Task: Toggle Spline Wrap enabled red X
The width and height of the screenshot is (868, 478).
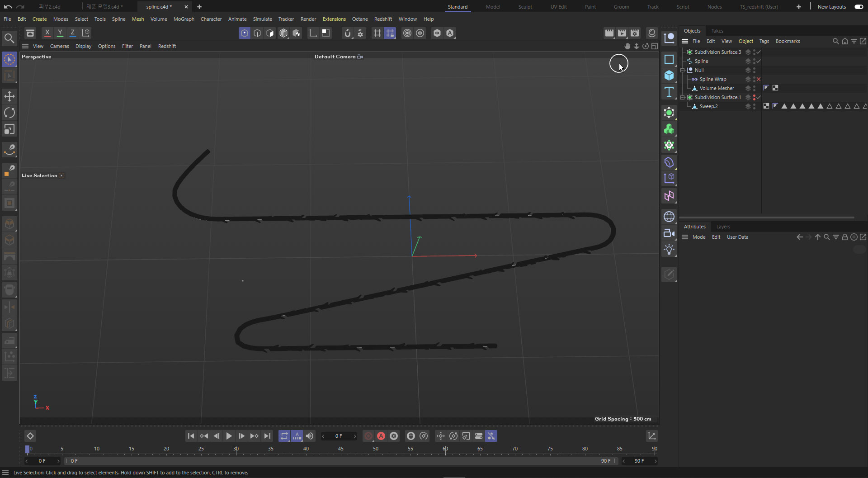Action: pos(759,79)
